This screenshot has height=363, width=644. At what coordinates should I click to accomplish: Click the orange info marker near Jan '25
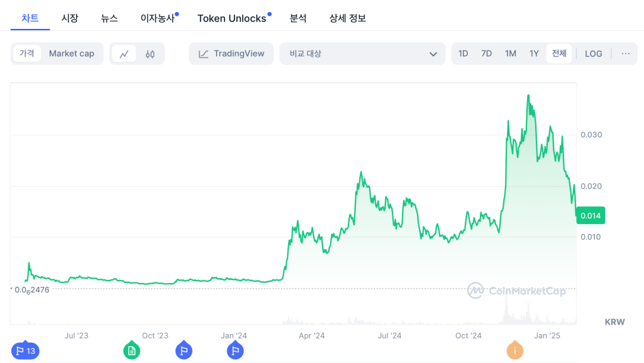pos(514,350)
